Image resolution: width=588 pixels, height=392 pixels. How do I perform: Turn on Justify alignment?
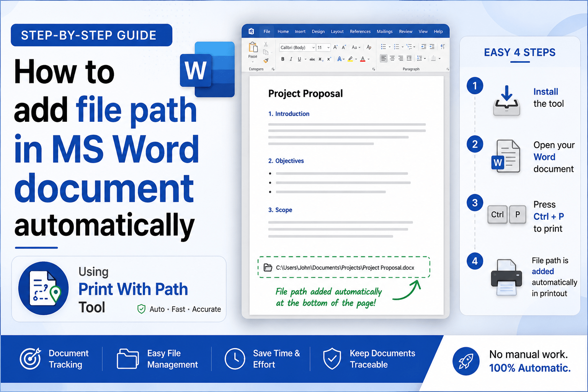tap(409, 59)
